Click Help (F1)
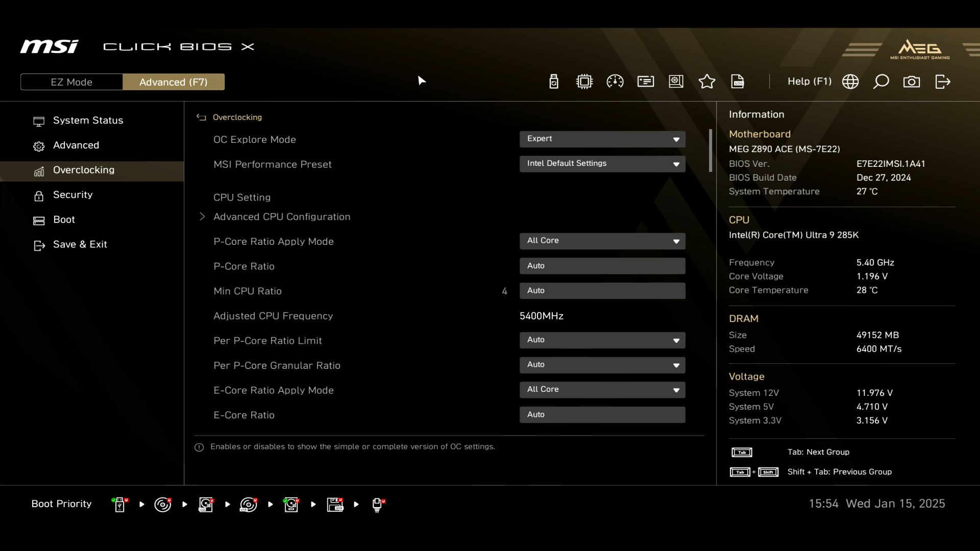Viewport: 980px width, 551px height. pos(809,82)
